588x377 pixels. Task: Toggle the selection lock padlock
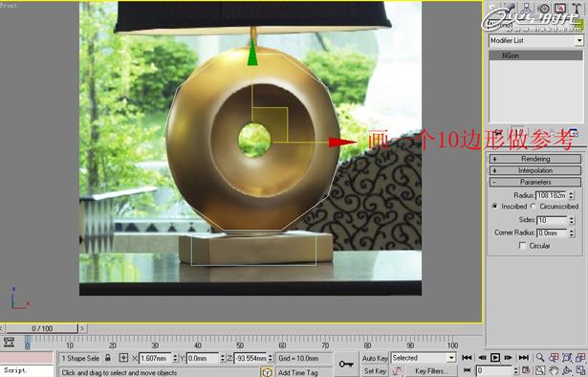coord(108,358)
